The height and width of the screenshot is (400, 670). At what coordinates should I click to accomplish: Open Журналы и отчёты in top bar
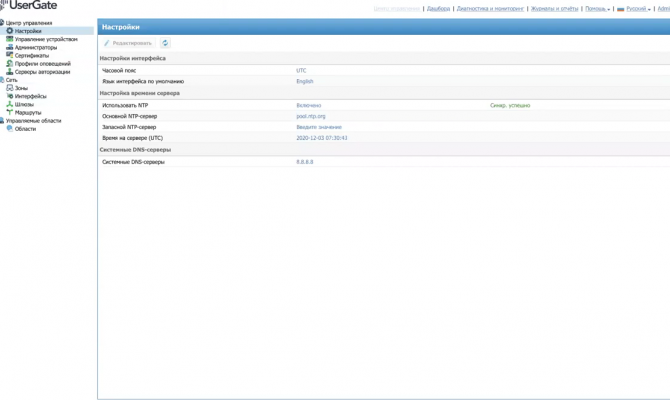pyautogui.click(x=554, y=9)
